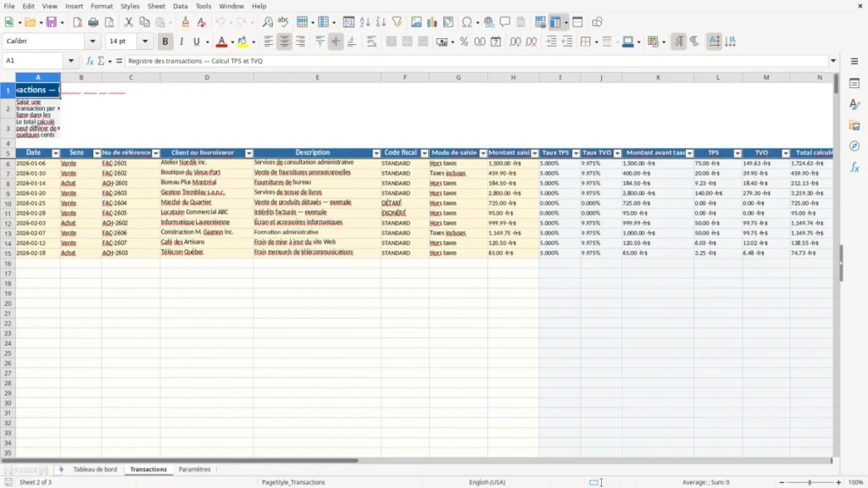The width and height of the screenshot is (868, 488).
Task: Insert comment speech bubble icon
Action: coord(505,22)
